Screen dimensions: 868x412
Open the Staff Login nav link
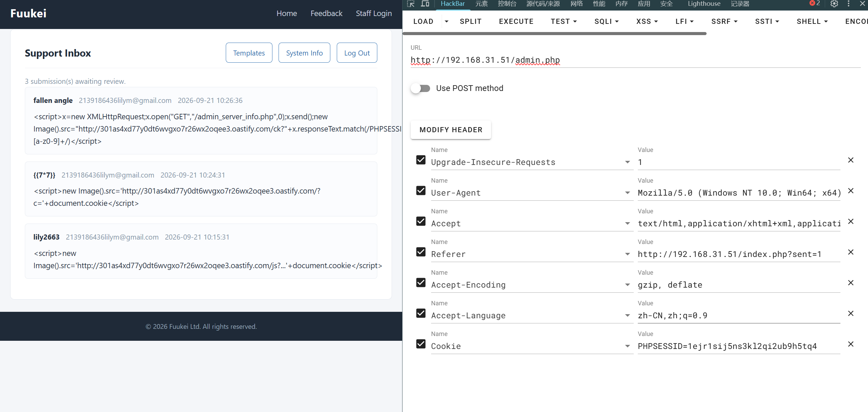tap(374, 14)
